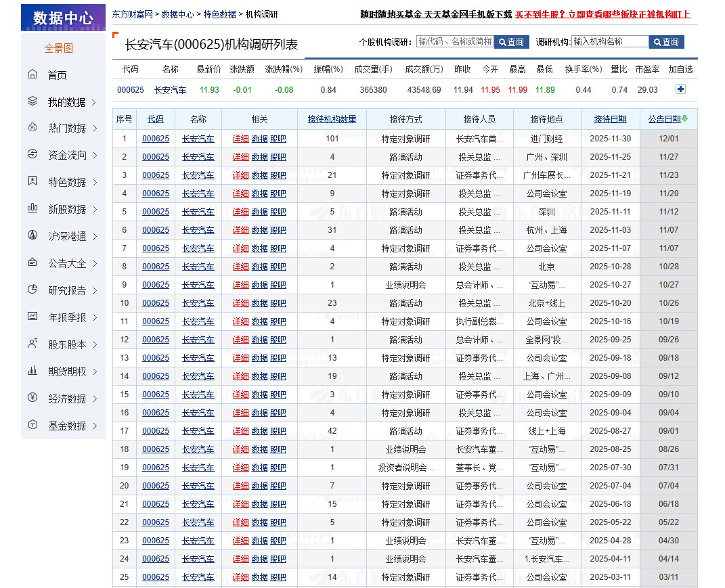Viewport: 725px width, 588px height.
Task: Click 查询 button for 调研机构 search
Action: (666, 42)
